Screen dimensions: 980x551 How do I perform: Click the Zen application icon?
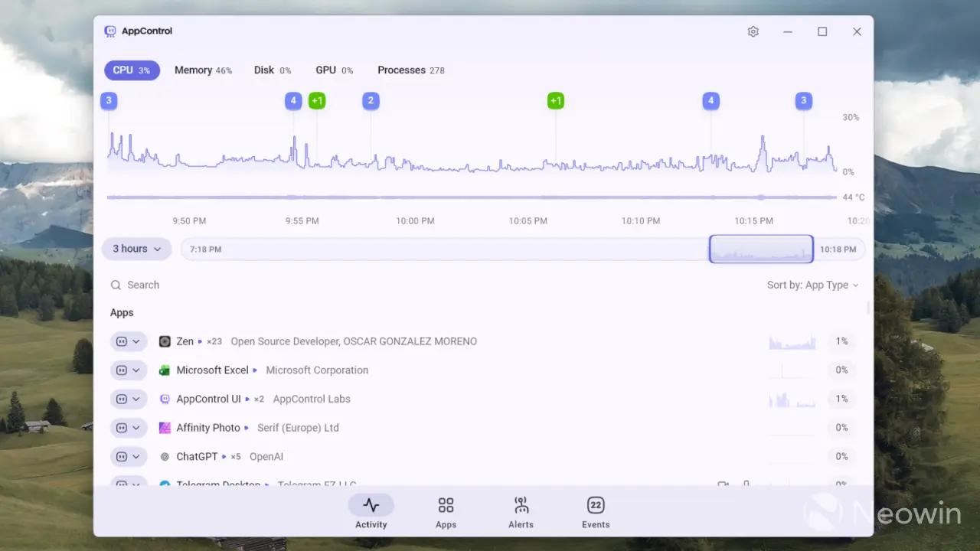coord(165,341)
